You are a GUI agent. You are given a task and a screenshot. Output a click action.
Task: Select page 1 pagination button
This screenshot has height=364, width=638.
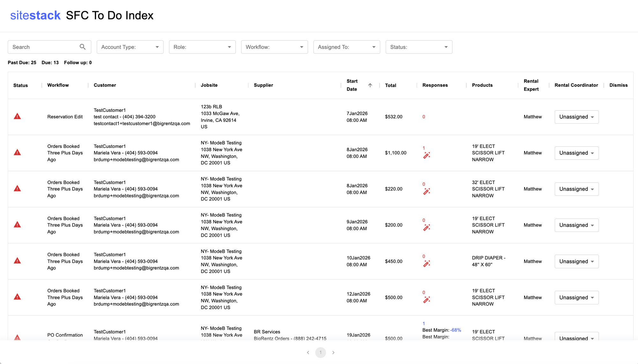coord(321,353)
